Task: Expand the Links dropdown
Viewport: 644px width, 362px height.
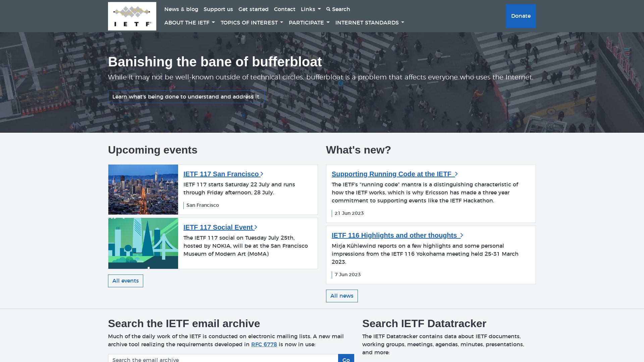Action: click(x=311, y=9)
